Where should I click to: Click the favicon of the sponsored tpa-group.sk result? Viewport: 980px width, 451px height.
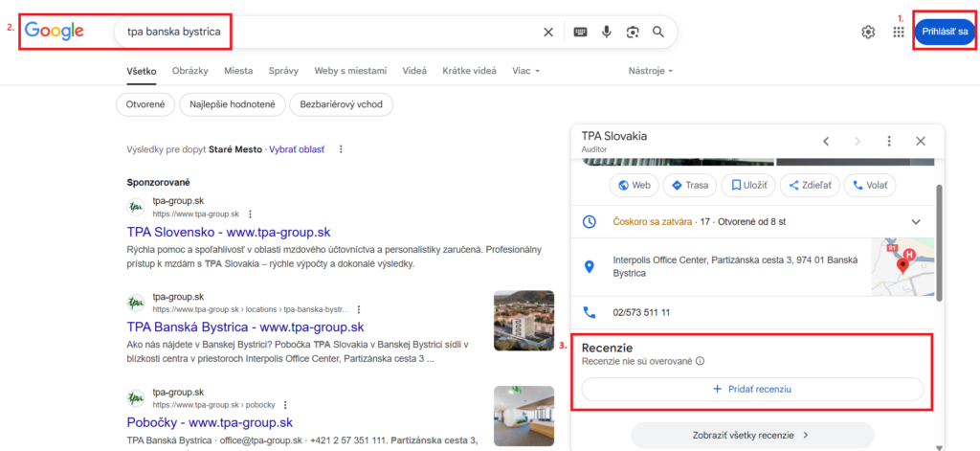(x=136, y=207)
